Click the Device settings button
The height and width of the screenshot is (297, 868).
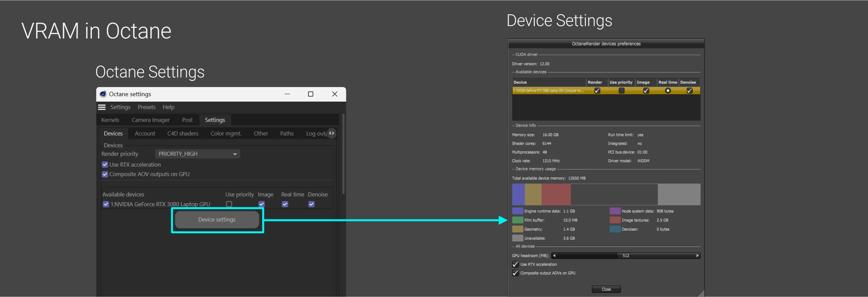(217, 220)
